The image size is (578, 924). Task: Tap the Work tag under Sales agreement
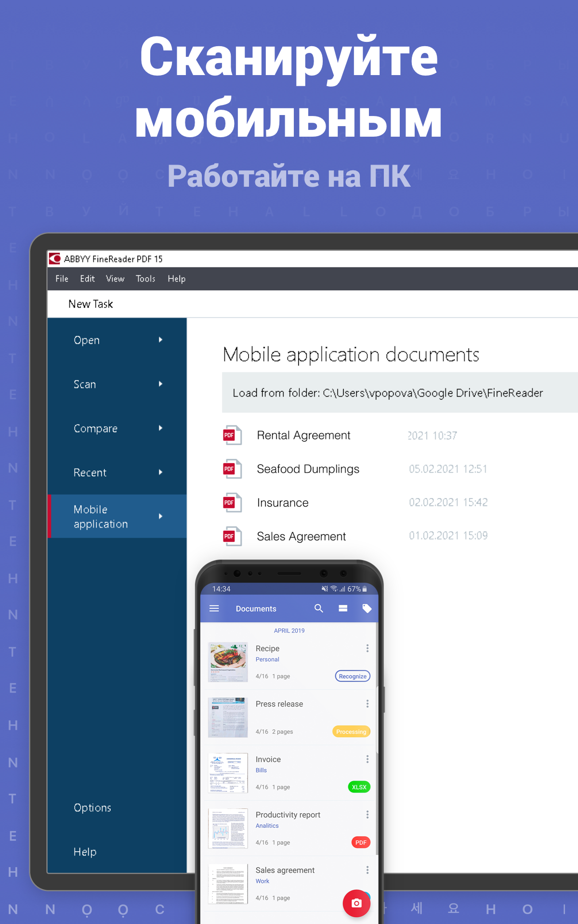(x=263, y=881)
